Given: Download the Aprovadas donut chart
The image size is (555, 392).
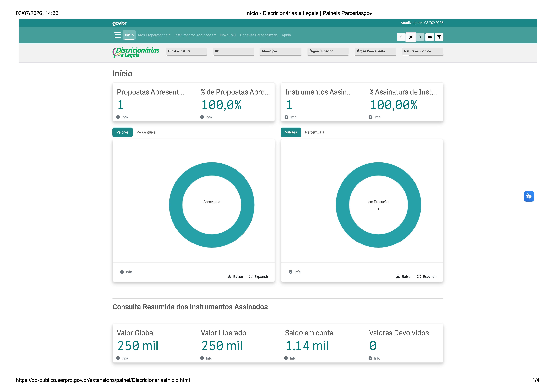Looking at the screenshot, I should point(235,277).
